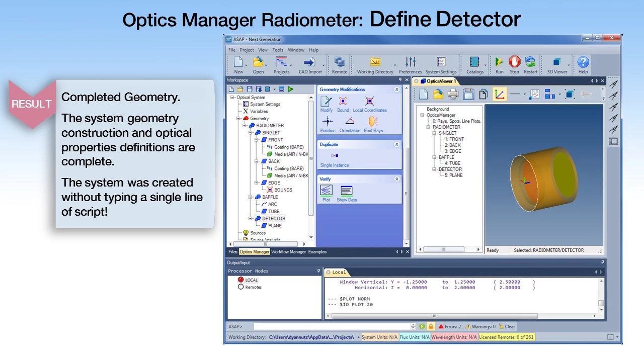This screenshot has width=644, height=362.
Task: Click the Stop icon in toolbar
Action: [x=514, y=63]
